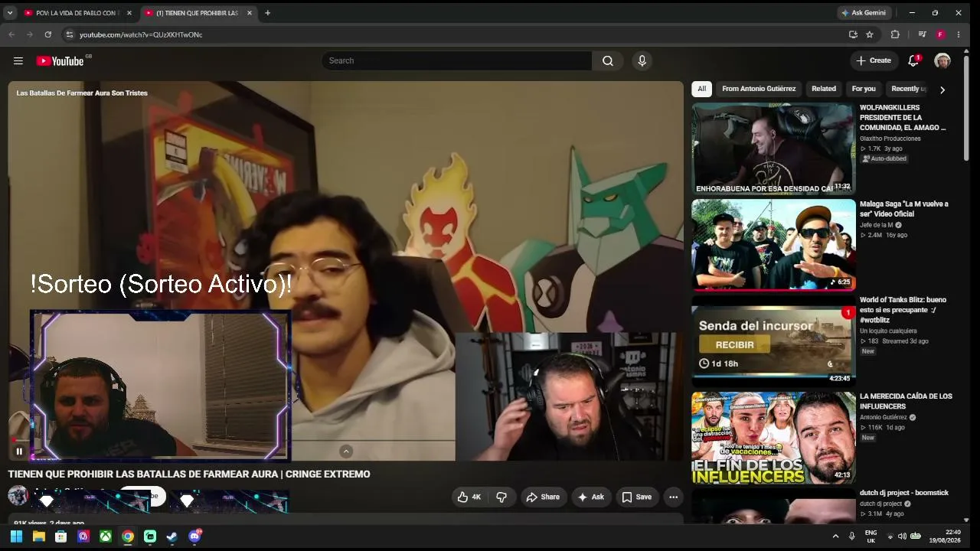Select the For you filter chip

pos(864,89)
